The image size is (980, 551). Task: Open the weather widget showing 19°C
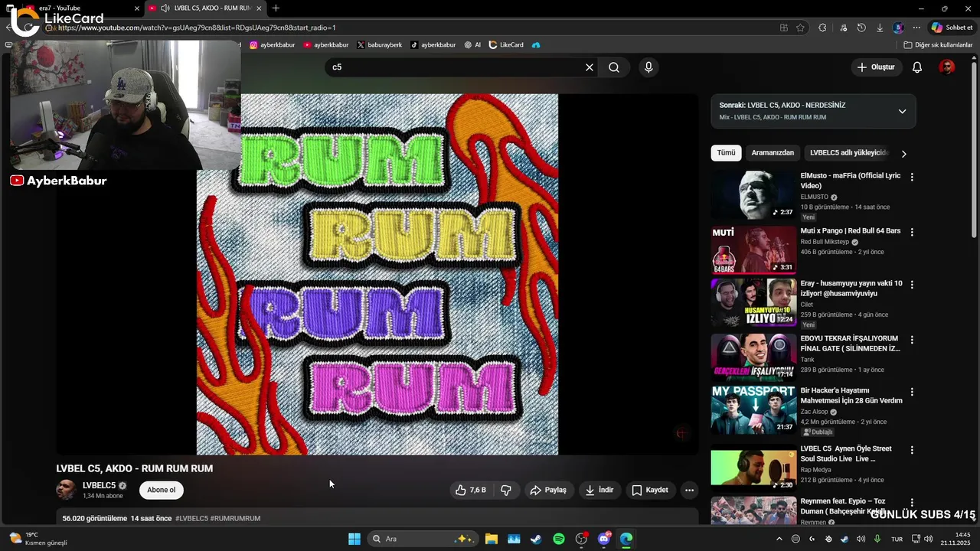(37, 539)
